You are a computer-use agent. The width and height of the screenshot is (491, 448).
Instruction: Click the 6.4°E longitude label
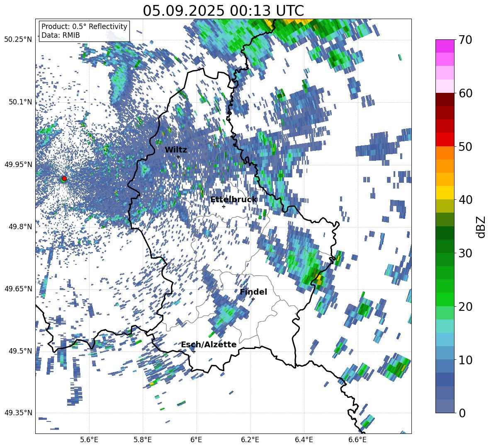(x=304, y=440)
